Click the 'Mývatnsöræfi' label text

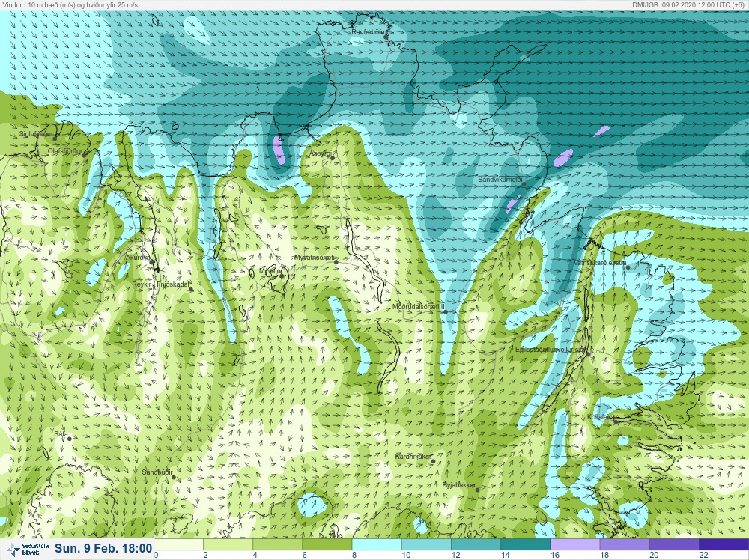315,258
